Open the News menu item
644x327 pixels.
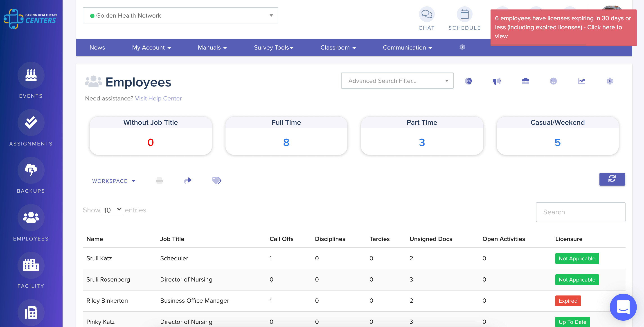pos(97,48)
